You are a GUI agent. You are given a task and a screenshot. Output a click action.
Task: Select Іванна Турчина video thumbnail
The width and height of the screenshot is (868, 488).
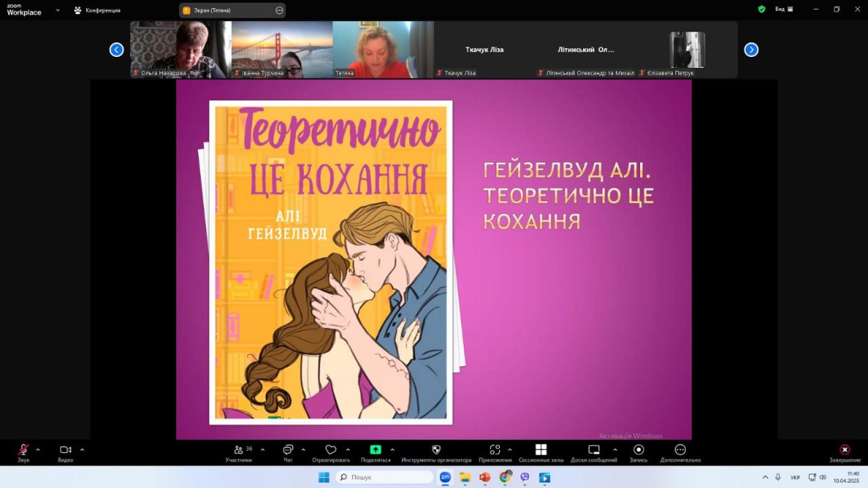pos(282,49)
